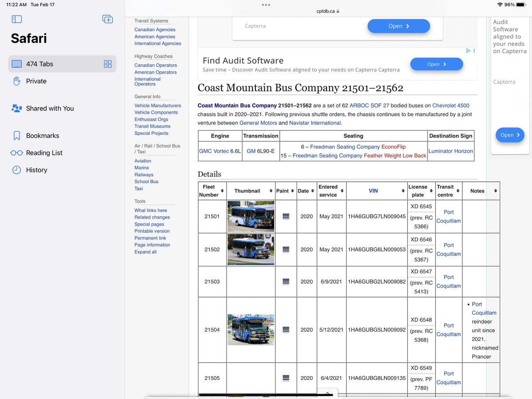The width and height of the screenshot is (532, 399).
Task: Open Canadian Agencies link
Action: pos(155,30)
